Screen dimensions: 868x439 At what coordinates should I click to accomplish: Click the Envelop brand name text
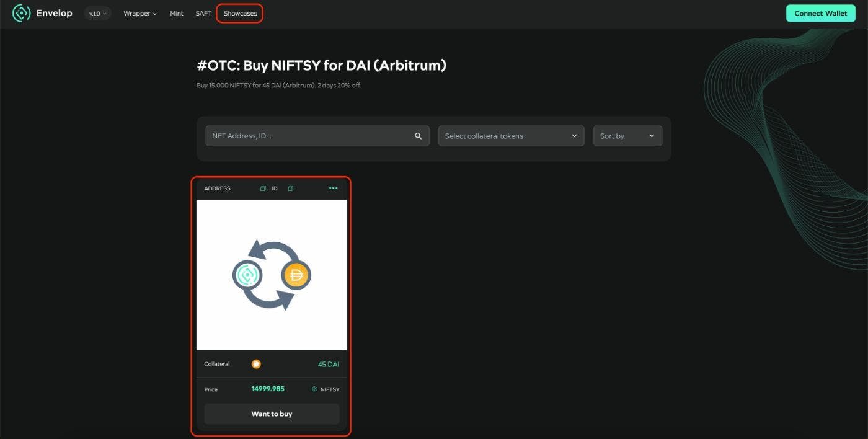pos(54,13)
